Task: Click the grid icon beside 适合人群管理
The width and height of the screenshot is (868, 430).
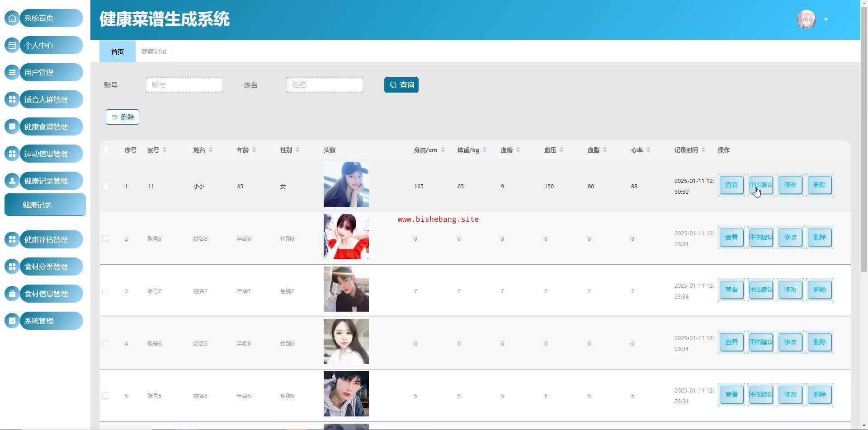Action: point(12,99)
